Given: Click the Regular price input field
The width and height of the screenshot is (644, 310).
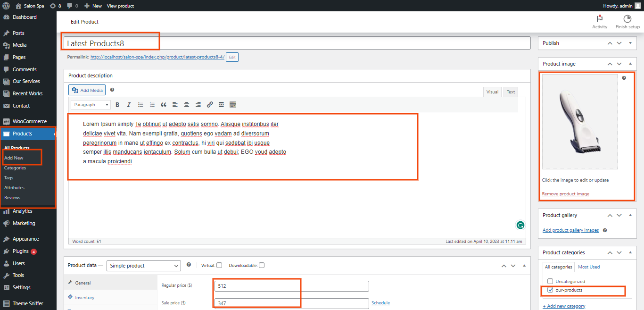Looking at the screenshot, I should (x=291, y=286).
